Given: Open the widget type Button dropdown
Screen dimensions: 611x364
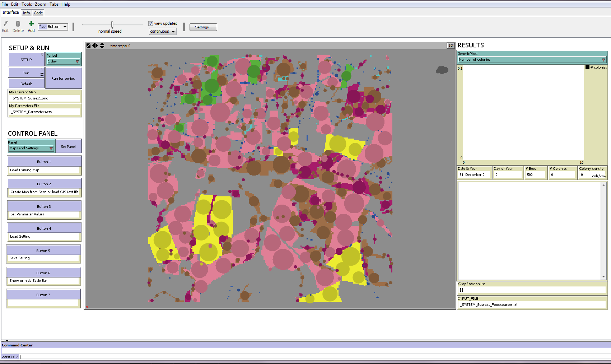Looking at the screenshot, I should [x=53, y=27].
